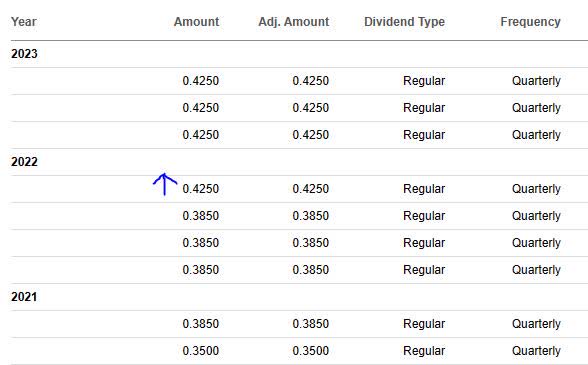Screen dimensions: 588x365
Task: Click the Year column header
Action: [x=24, y=22]
